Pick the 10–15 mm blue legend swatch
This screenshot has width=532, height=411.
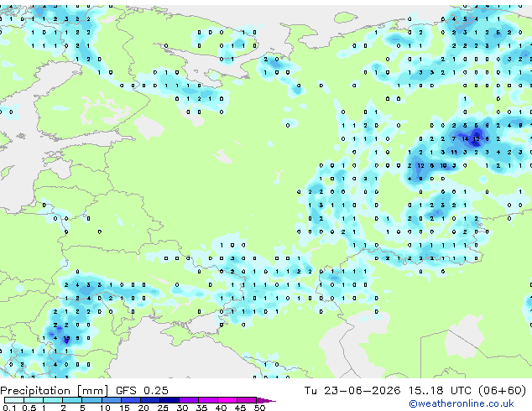(x=112, y=400)
